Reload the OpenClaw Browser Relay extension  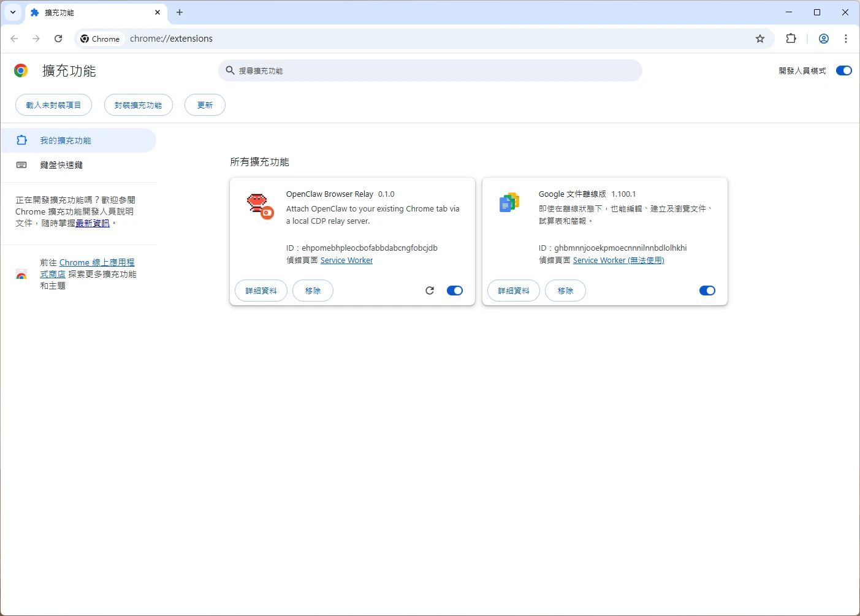point(430,291)
